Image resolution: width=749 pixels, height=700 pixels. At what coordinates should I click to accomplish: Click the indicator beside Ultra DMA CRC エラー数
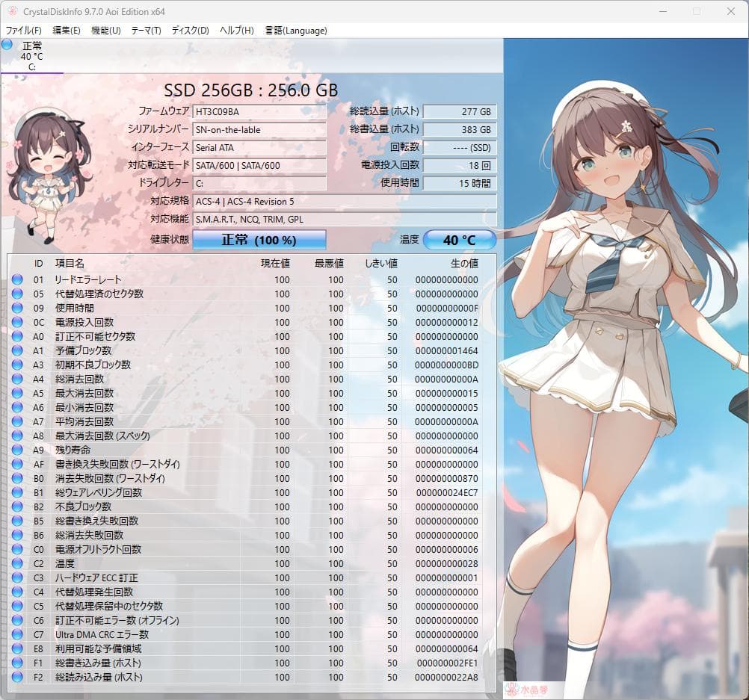(16, 634)
